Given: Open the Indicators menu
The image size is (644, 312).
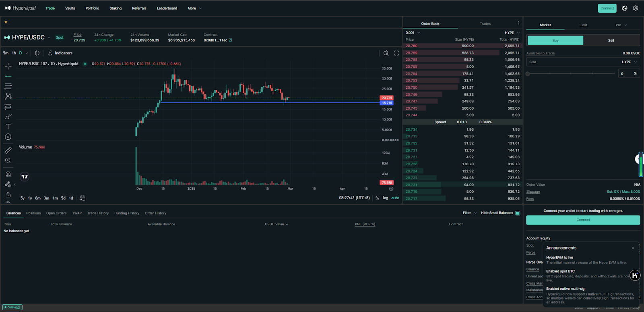Looking at the screenshot, I should pyautogui.click(x=60, y=53).
